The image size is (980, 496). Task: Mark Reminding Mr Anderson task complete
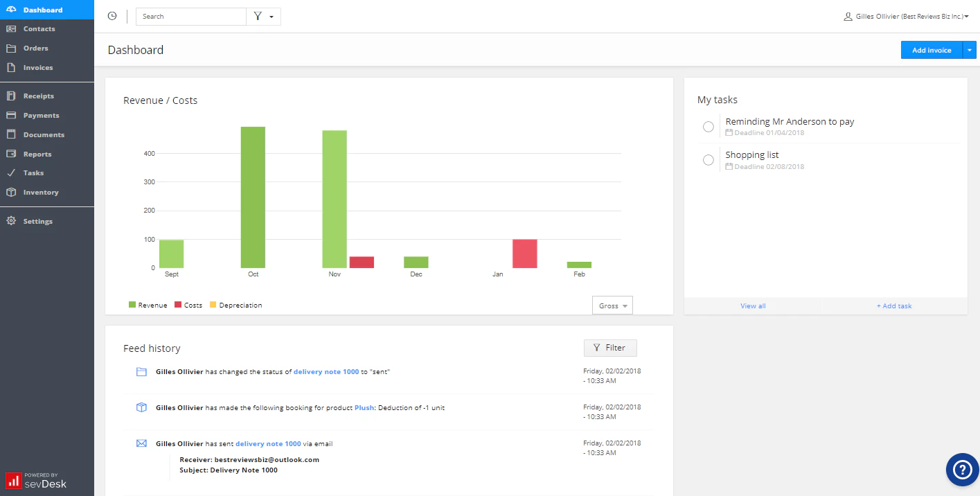coord(708,127)
